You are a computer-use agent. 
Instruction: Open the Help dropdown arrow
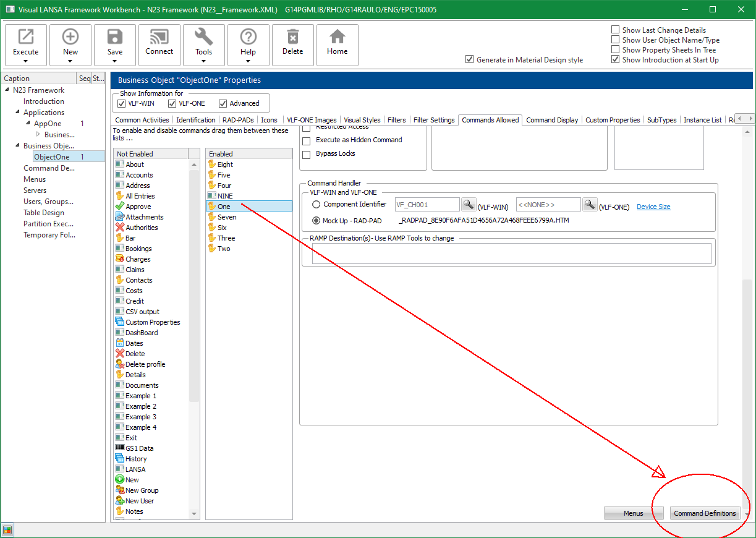(248, 61)
